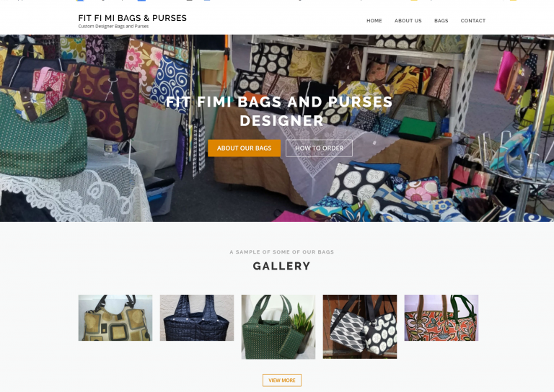
Task: Click the A Sample of Some of Our Bags subtitle
Action: coord(281,252)
